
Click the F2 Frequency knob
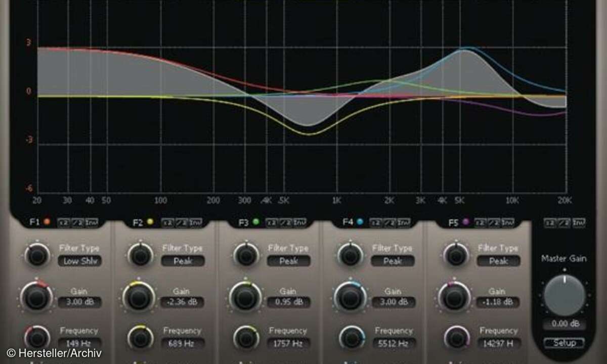tap(141, 338)
